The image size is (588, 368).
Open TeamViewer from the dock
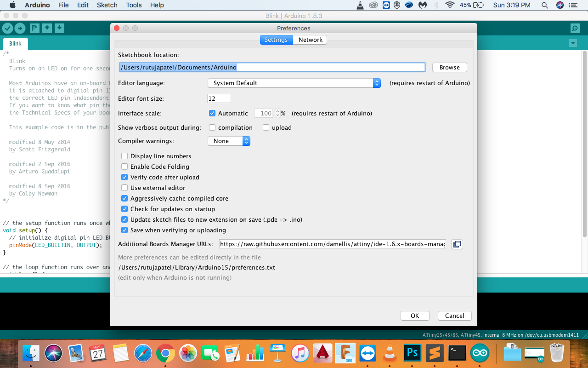(367, 353)
